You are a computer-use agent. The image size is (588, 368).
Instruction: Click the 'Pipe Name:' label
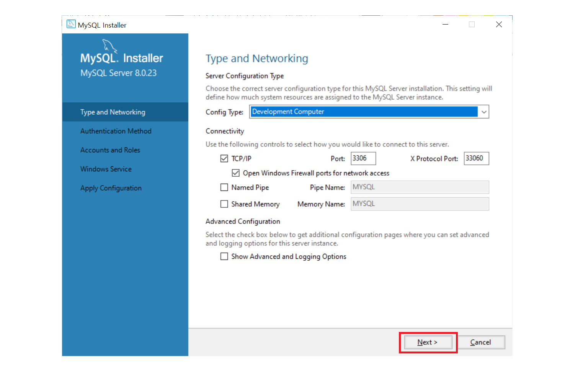[x=327, y=187]
